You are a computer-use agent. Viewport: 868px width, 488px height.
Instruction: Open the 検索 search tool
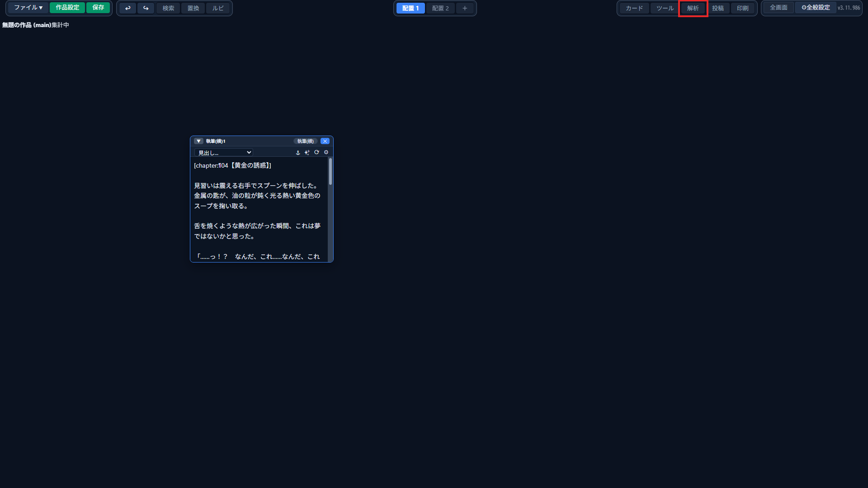pyautogui.click(x=168, y=8)
